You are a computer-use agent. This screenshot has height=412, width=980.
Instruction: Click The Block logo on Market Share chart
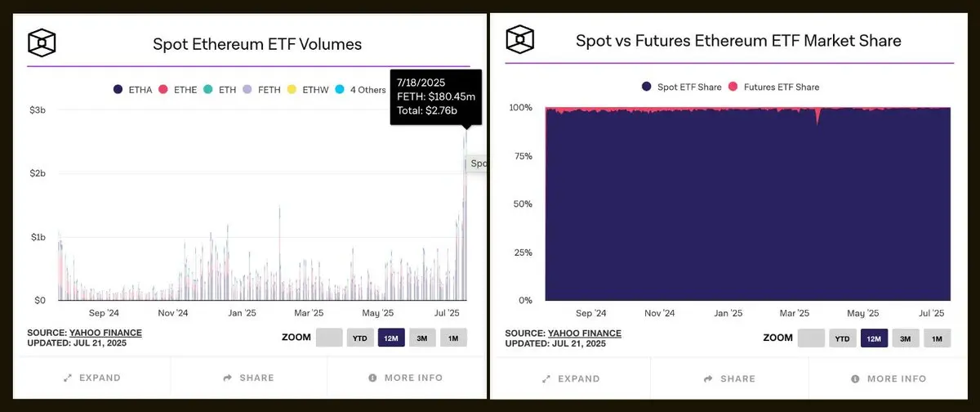click(519, 38)
